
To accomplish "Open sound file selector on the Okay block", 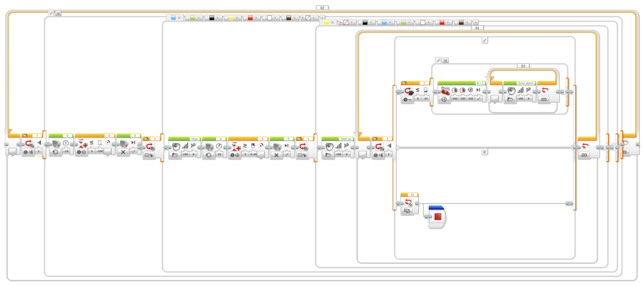I will tap(175, 155).
